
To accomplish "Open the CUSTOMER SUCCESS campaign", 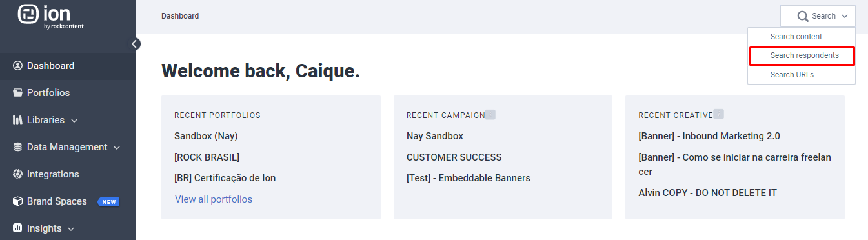I will pos(454,157).
